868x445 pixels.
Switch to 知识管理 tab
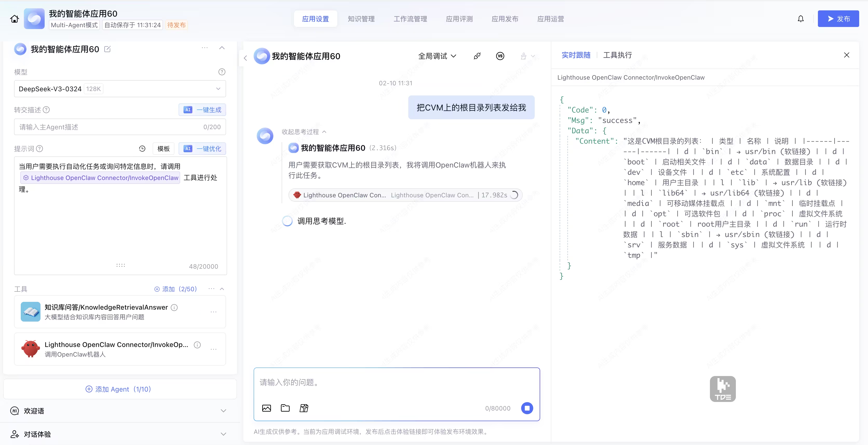[x=361, y=19]
